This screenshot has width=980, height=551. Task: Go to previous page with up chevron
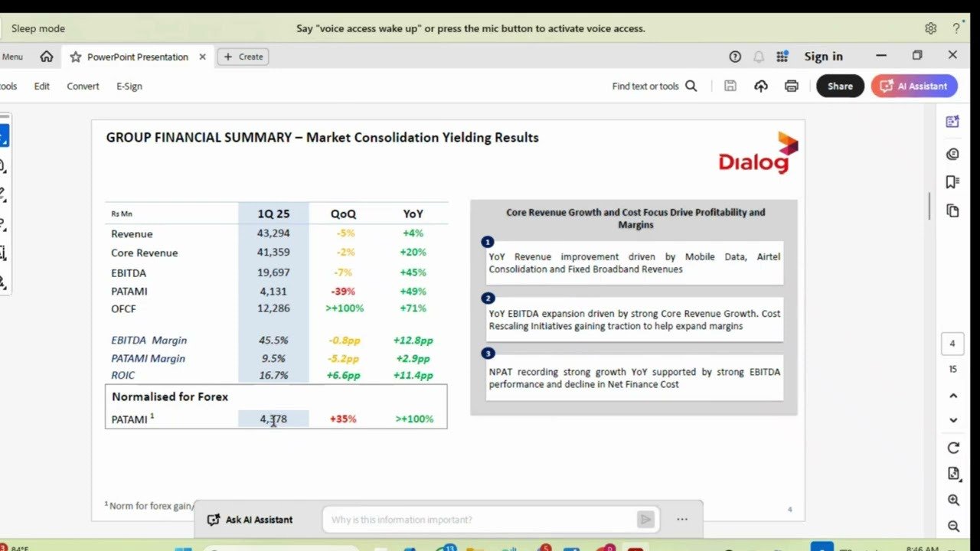952,396
